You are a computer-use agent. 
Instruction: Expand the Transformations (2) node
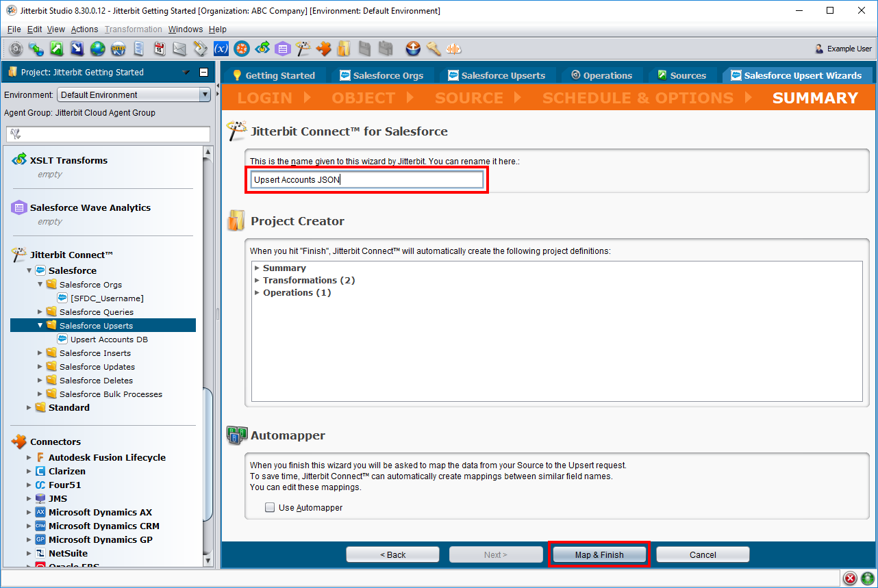(x=258, y=281)
